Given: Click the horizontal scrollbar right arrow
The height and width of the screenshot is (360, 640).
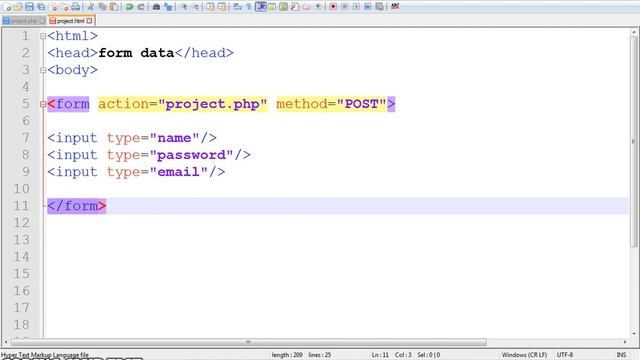Looking at the screenshot, I should [x=625, y=342].
